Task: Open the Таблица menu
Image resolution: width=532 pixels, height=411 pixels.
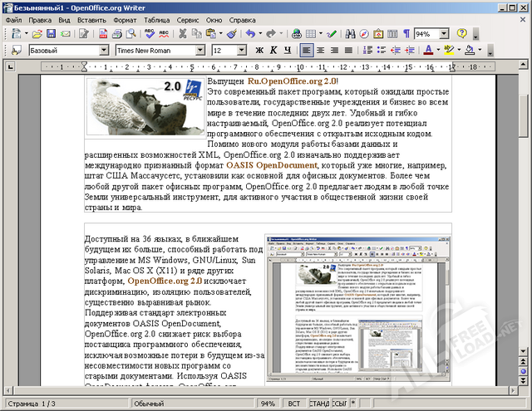Action: (x=157, y=18)
